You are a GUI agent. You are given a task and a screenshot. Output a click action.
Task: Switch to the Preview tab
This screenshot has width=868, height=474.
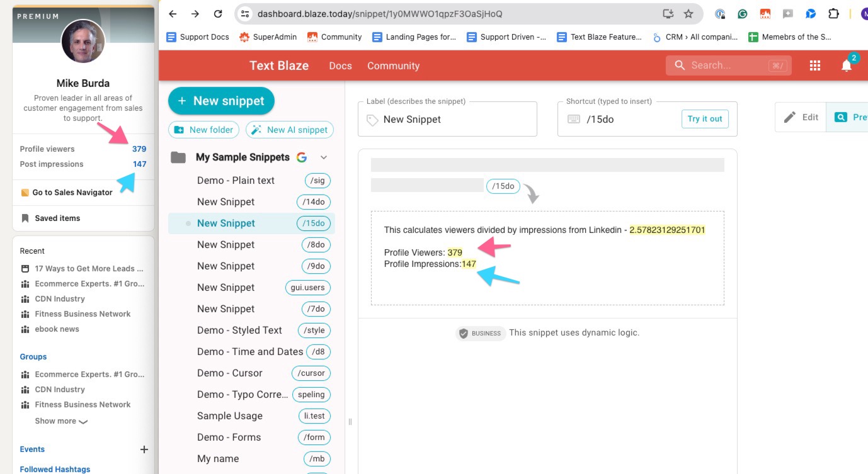click(847, 117)
